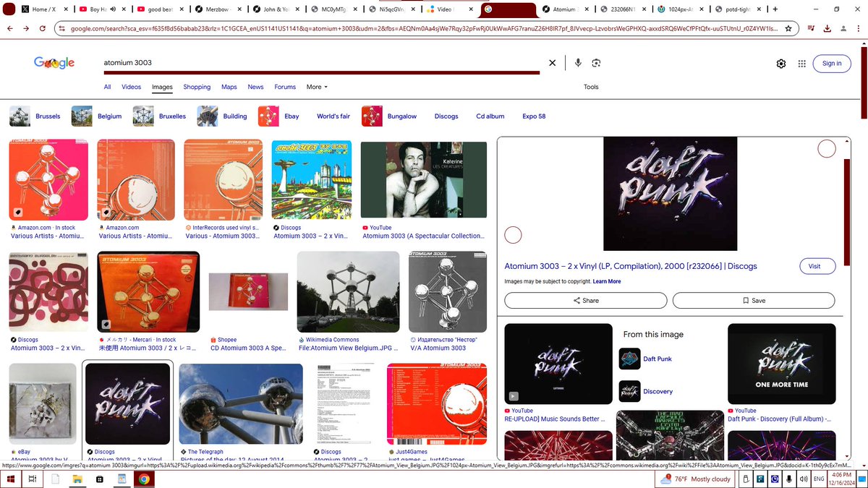
Task: Open Google Lens image search icon
Action: point(596,63)
